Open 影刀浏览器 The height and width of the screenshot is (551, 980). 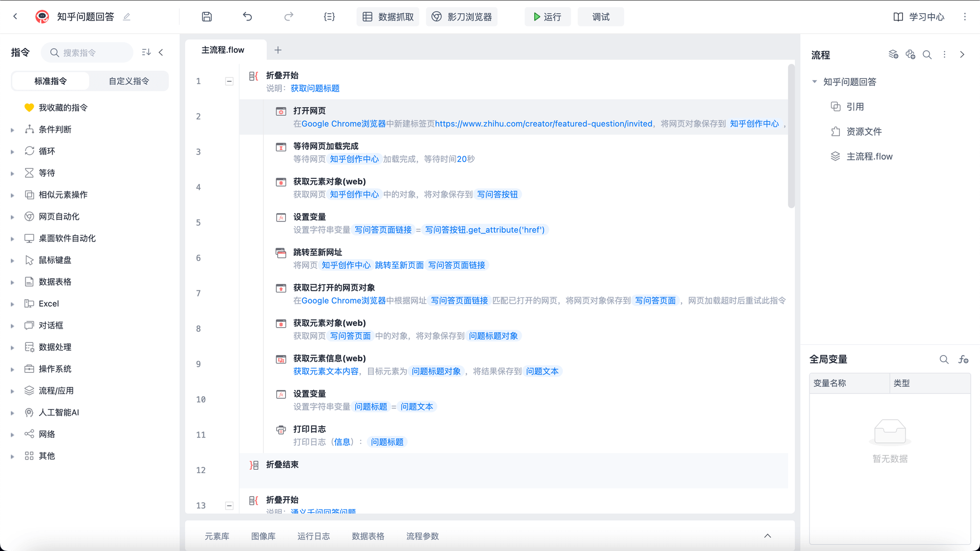click(462, 17)
